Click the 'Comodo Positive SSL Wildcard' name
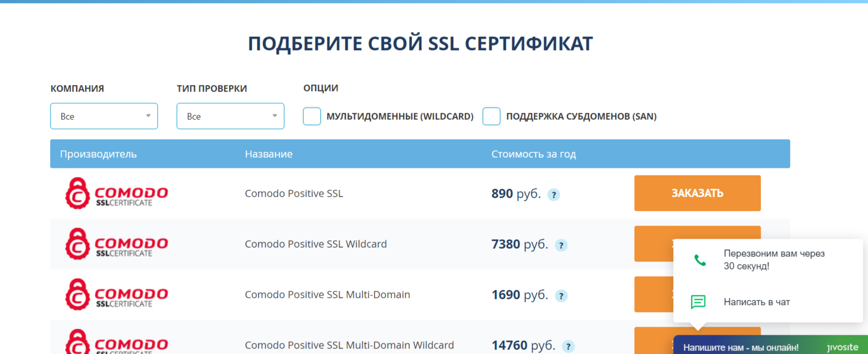This screenshot has width=868, height=354. click(x=316, y=244)
